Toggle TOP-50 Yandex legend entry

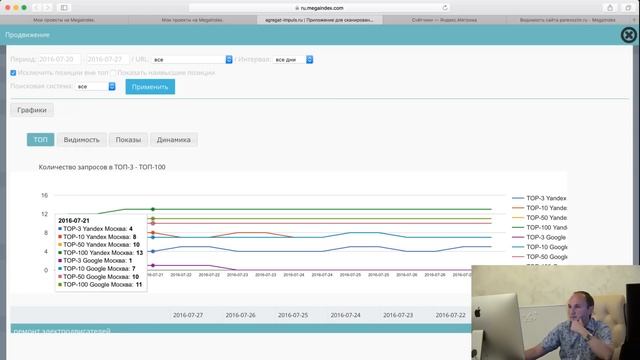pos(539,218)
